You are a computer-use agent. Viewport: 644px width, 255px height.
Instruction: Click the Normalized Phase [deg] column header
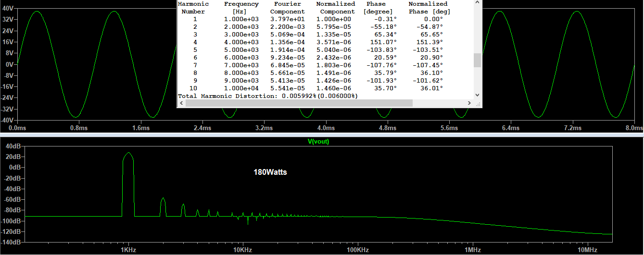tap(429, 8)
